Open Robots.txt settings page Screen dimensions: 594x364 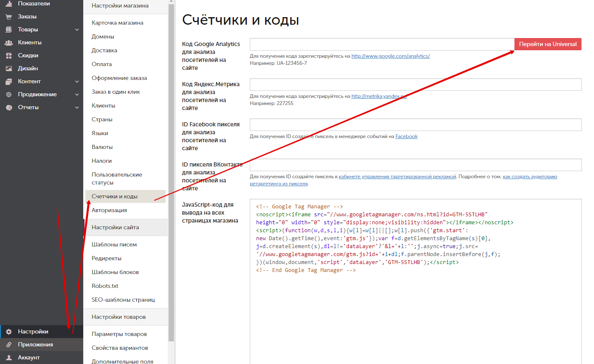pyautogui.click(x=105, y=286)
